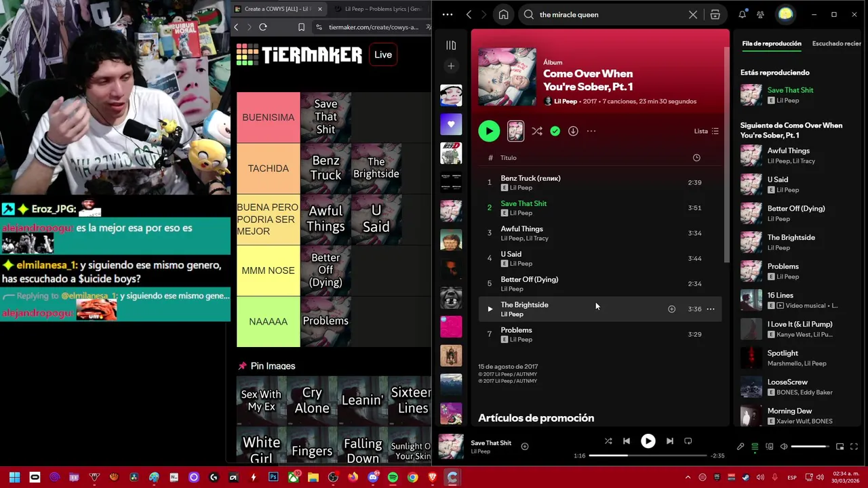Toggle play/pause in player bar

[x=648, y=441]
